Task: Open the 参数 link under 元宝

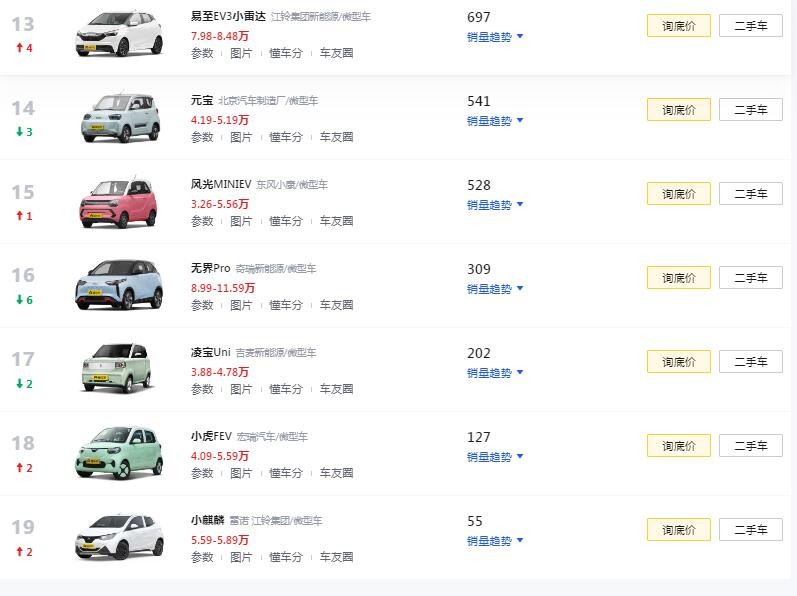Action: (201, 137)
